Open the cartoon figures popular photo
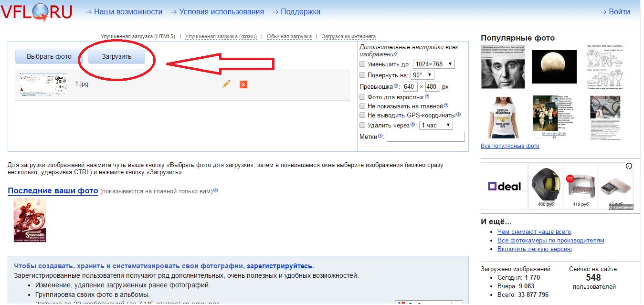The width and height of the screenshot is (644, 305). point(605,67)
